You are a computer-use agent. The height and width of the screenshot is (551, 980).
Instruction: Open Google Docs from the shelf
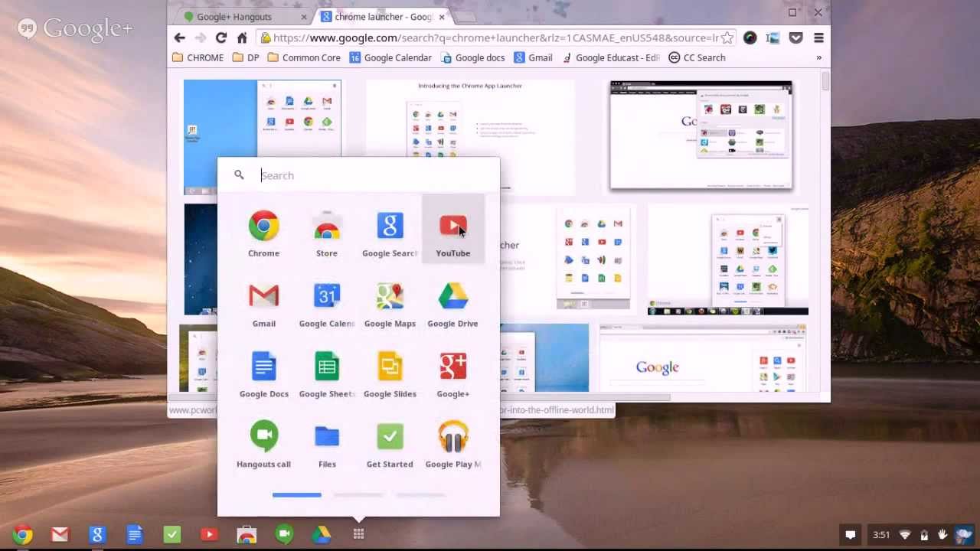click(135, 535)
